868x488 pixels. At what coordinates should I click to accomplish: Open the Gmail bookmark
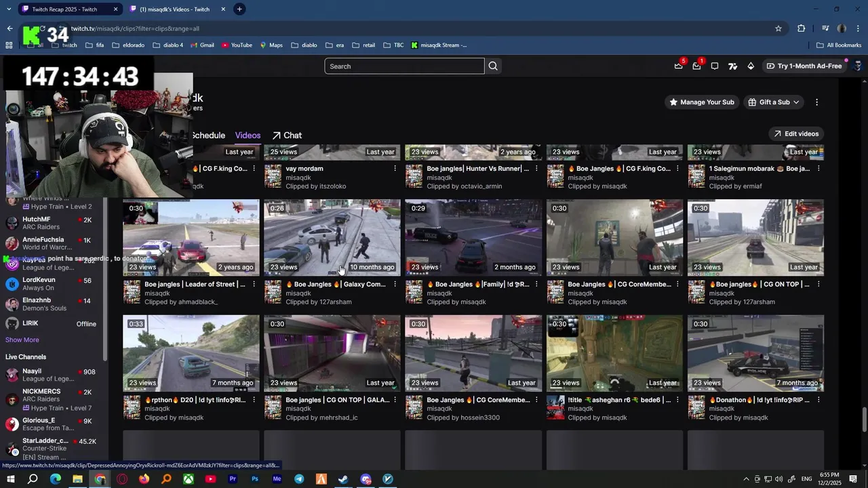coord(201,45)
